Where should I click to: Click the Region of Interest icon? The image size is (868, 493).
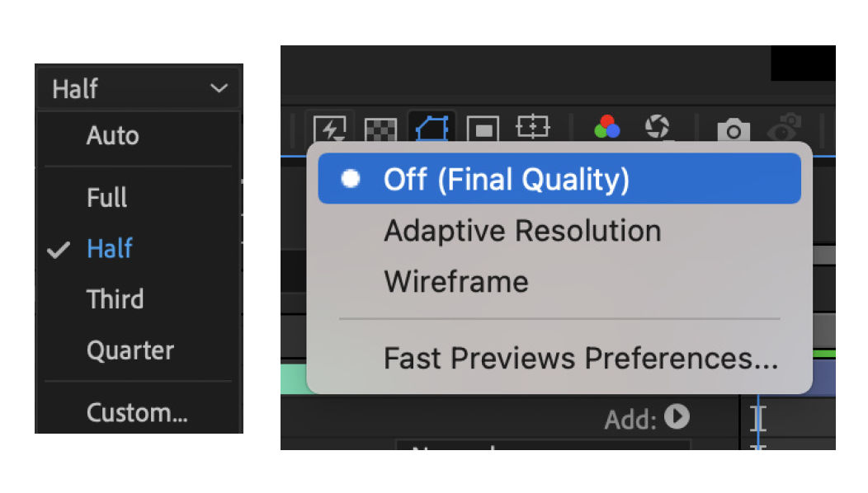pos(483,129)
